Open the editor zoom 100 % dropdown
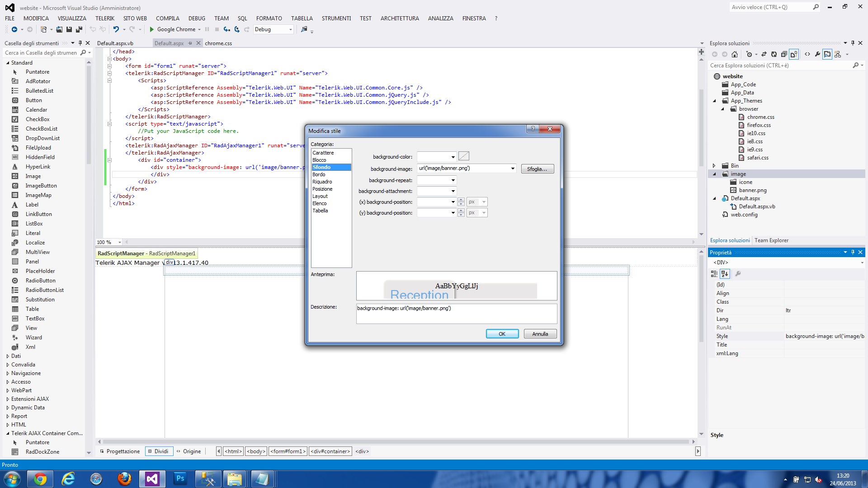Screen dimensions: 868x488 [119, 242]
